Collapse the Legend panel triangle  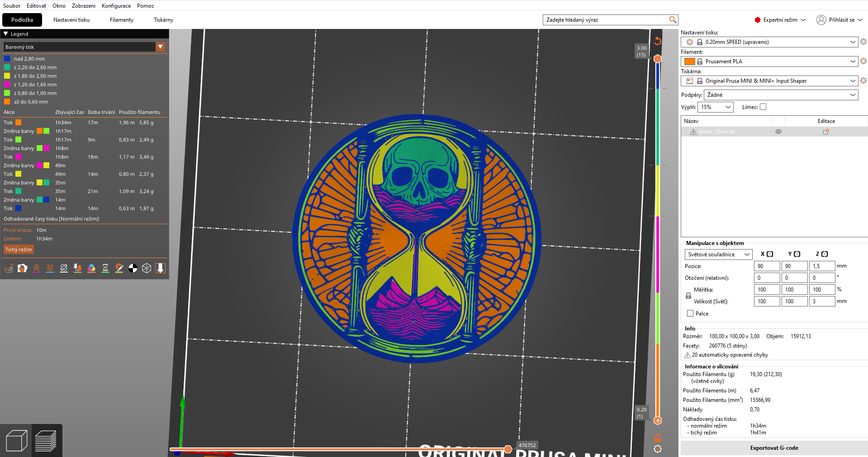[6, 33]
